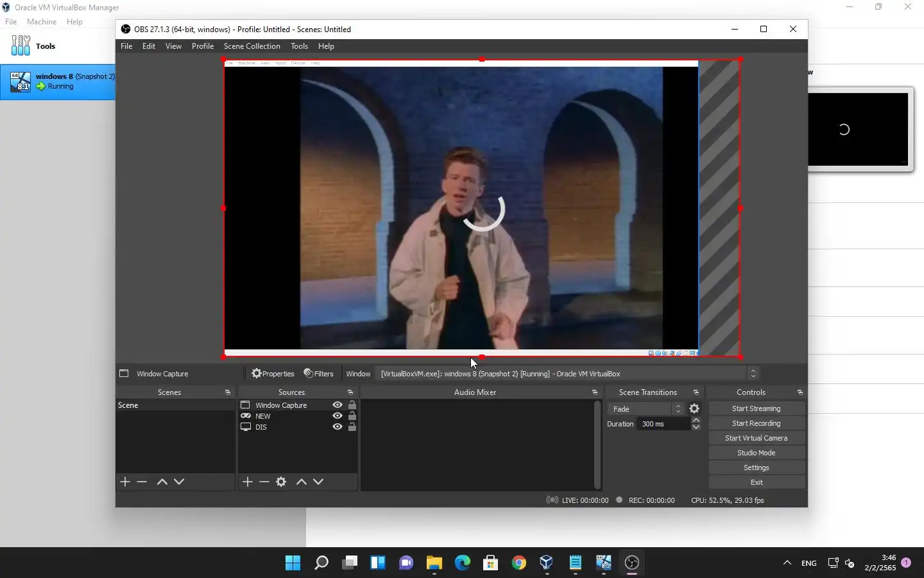Toggle lock on DIS source
The height and width of the screenshot is (578, 924).
tap(352, 427)
